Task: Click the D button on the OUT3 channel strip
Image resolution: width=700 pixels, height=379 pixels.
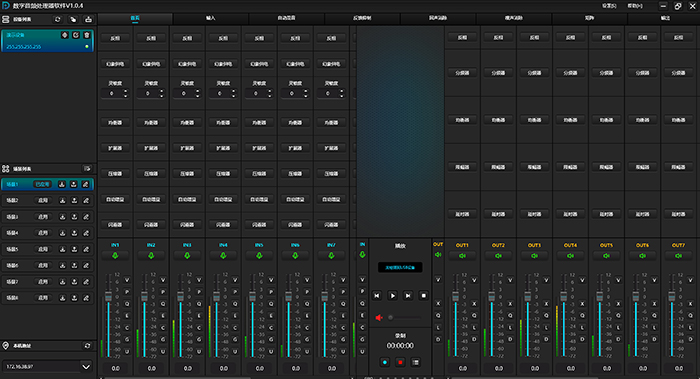Action: (546, 340)
